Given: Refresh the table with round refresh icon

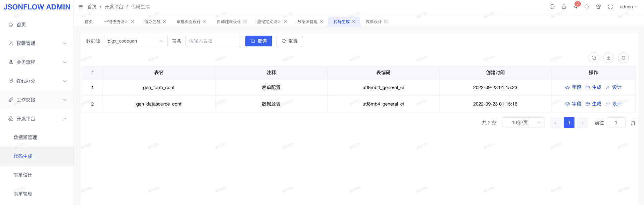Looking at the screenshot, I should point(623,58).
